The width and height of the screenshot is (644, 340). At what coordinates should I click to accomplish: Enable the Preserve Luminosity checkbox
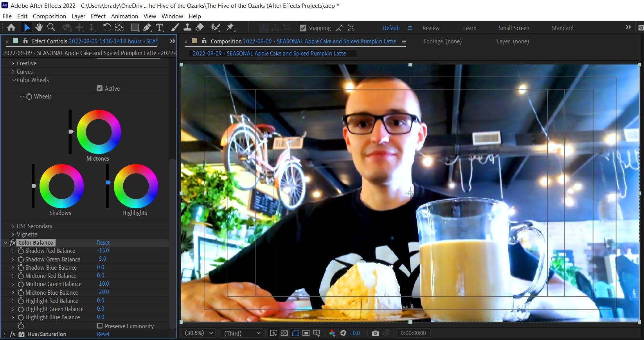[99, 326]
